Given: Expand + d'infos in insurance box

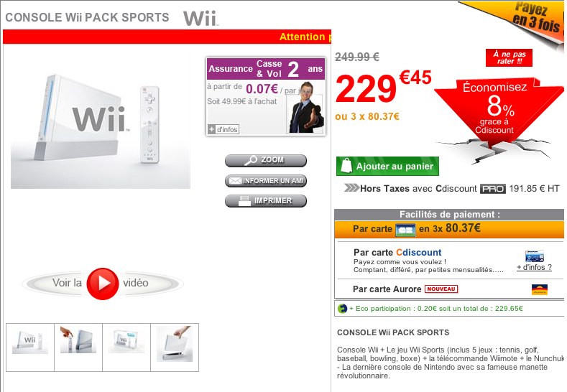Looking at the screenshot, I should point(223,129).
